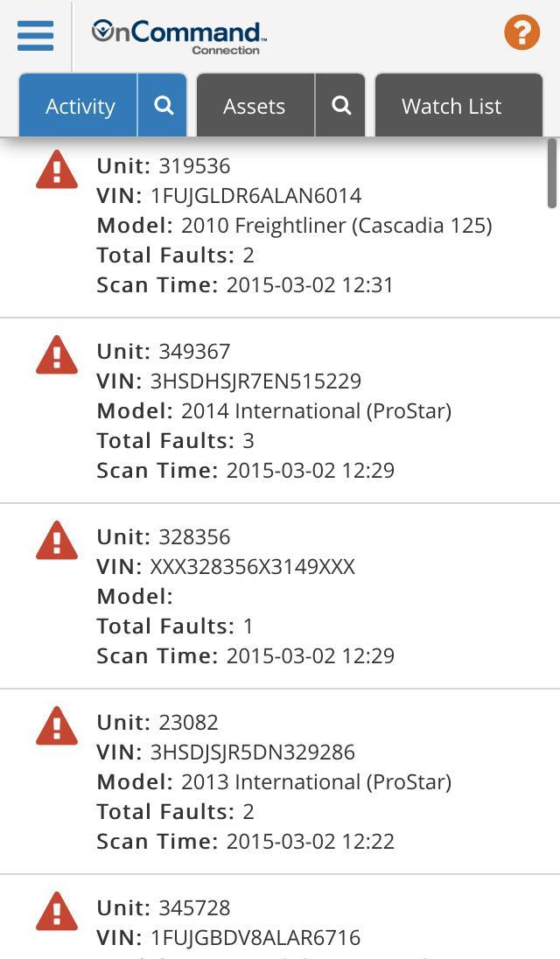
Task: Click the search icon next to Activity
Action: coord(162,105)
